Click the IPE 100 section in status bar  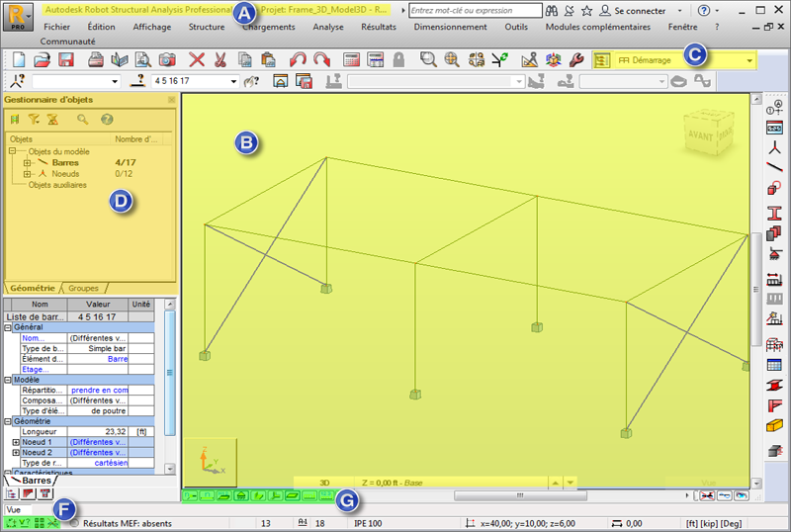click(368, 523)
